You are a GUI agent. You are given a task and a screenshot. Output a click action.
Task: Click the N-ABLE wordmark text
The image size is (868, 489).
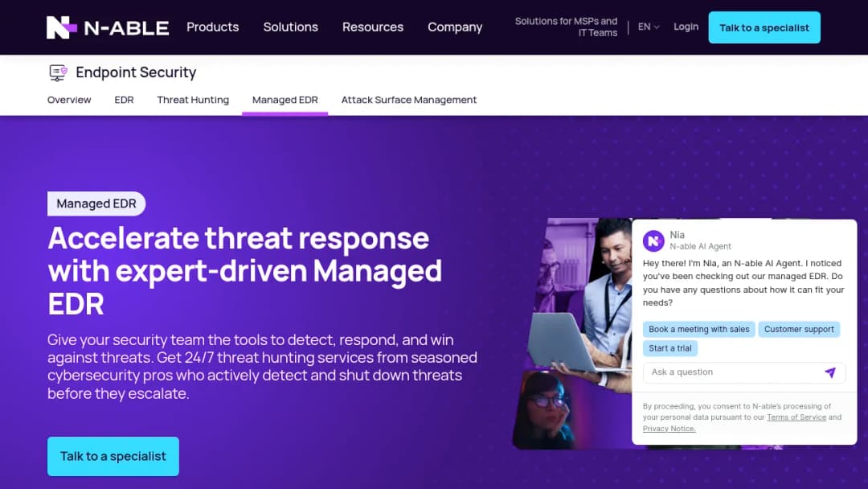coord(126,28)
